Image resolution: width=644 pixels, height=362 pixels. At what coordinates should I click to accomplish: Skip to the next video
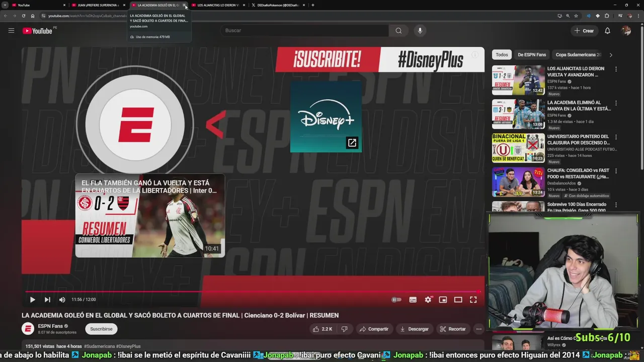[47, 300]
